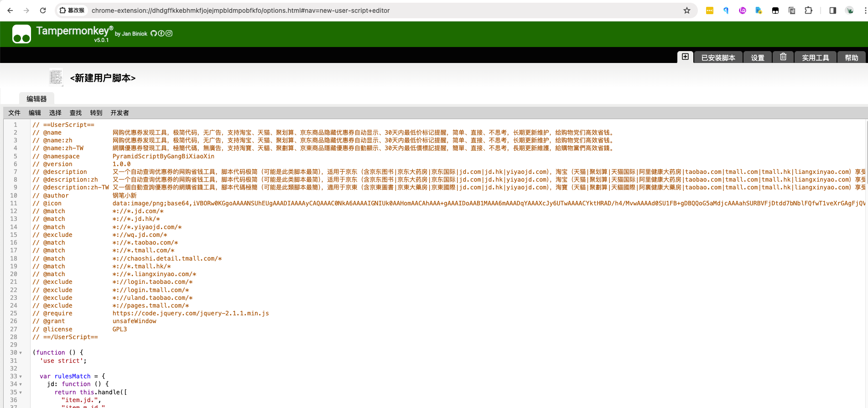Click the '*://chaoshi.detail.tmall.com/*' pattern
Image resolution: width=868 pixels, height=408 pixels.
(167, 258)
